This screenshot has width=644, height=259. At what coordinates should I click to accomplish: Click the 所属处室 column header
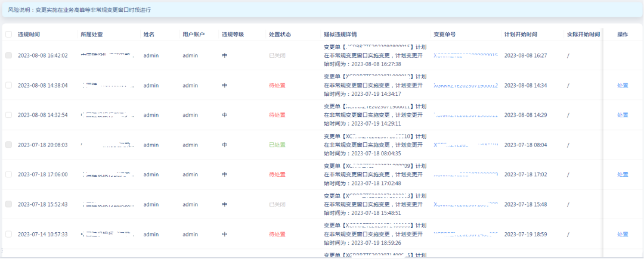pos(92,35)
